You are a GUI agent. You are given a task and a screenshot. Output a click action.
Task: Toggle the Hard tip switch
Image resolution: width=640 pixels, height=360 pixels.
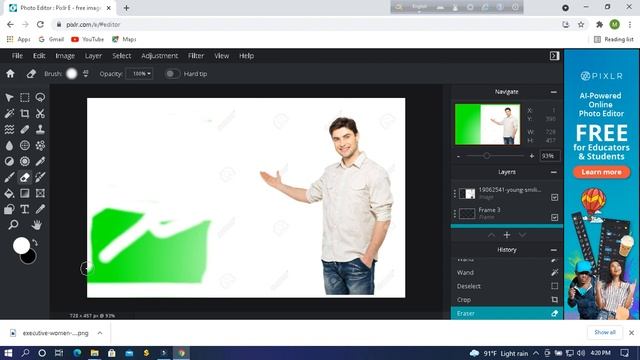pyautogui.click(x=172, y=74)
